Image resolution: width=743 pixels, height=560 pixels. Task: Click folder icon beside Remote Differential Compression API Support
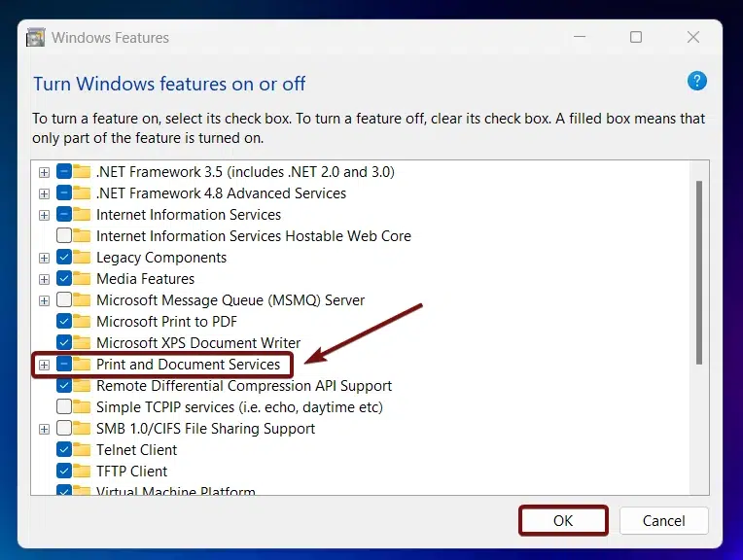(82, 386)
